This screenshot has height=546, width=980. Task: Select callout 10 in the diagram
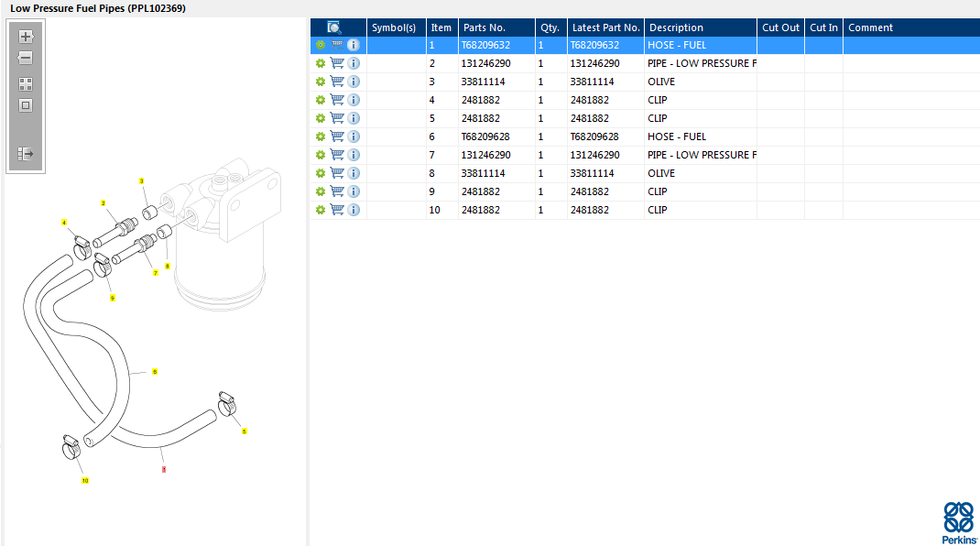point(85,480)
